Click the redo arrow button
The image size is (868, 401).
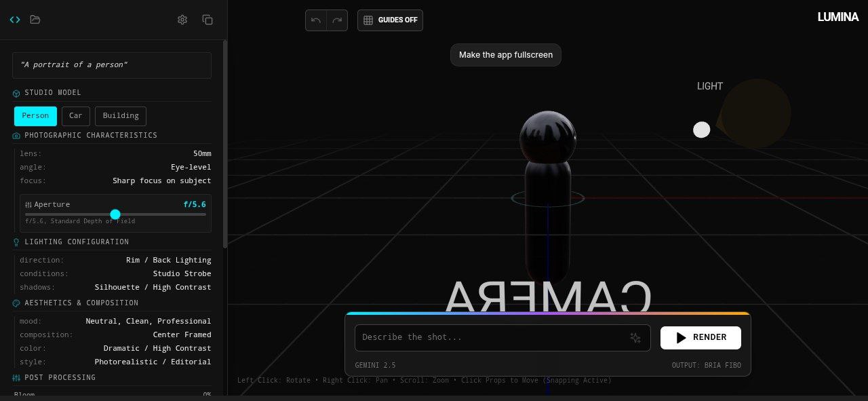pos(337,20)
